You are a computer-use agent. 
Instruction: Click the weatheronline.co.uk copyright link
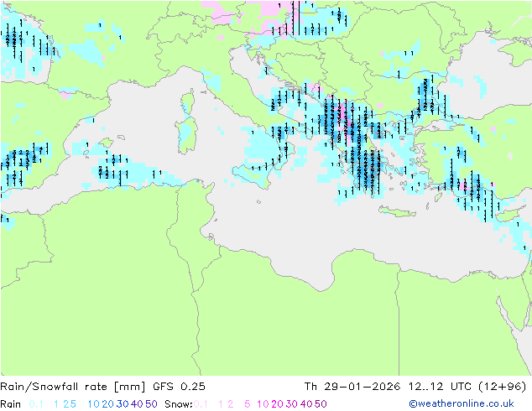click(462, 403)
